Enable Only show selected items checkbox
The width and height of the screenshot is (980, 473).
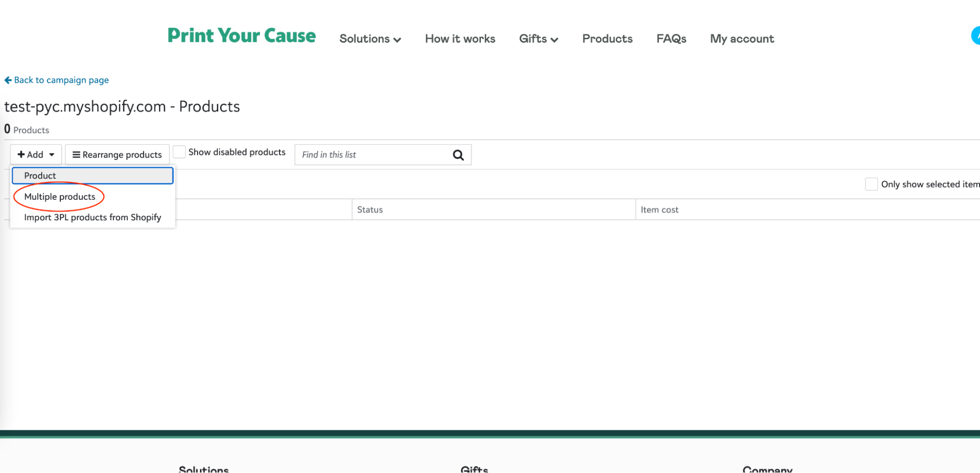(871, 184)
